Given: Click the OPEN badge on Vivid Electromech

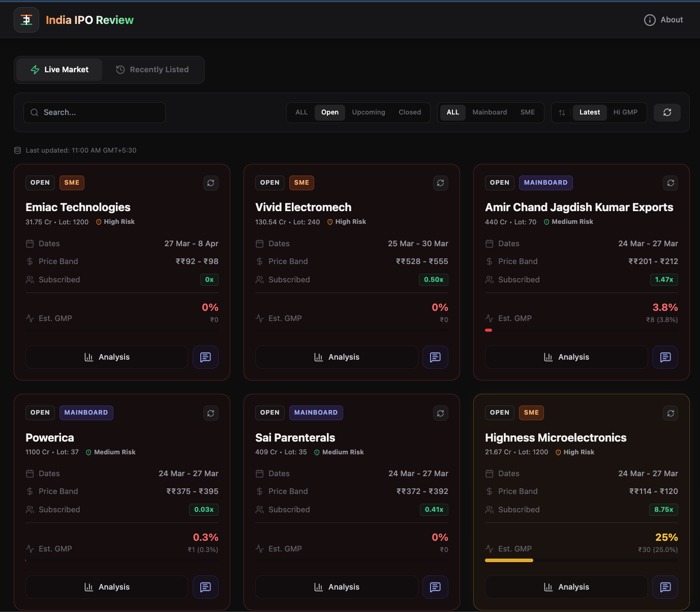Looking at the screenshot, I should 270,183.
